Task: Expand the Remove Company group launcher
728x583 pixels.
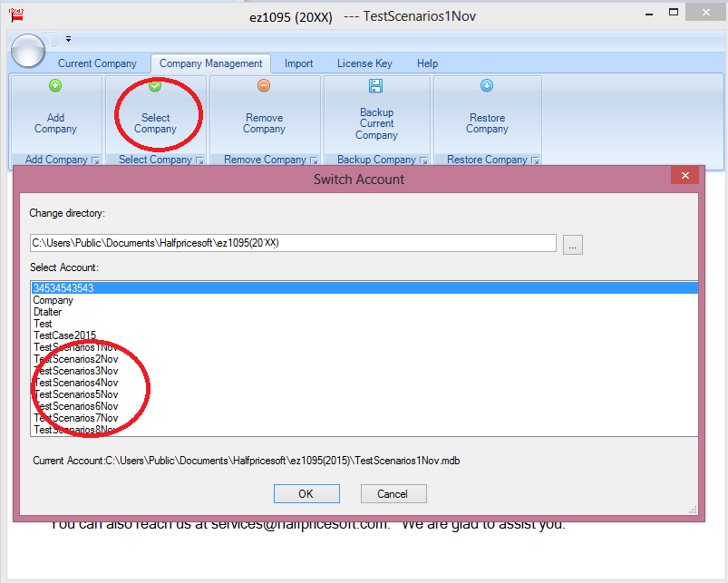Action: [313, 160]
